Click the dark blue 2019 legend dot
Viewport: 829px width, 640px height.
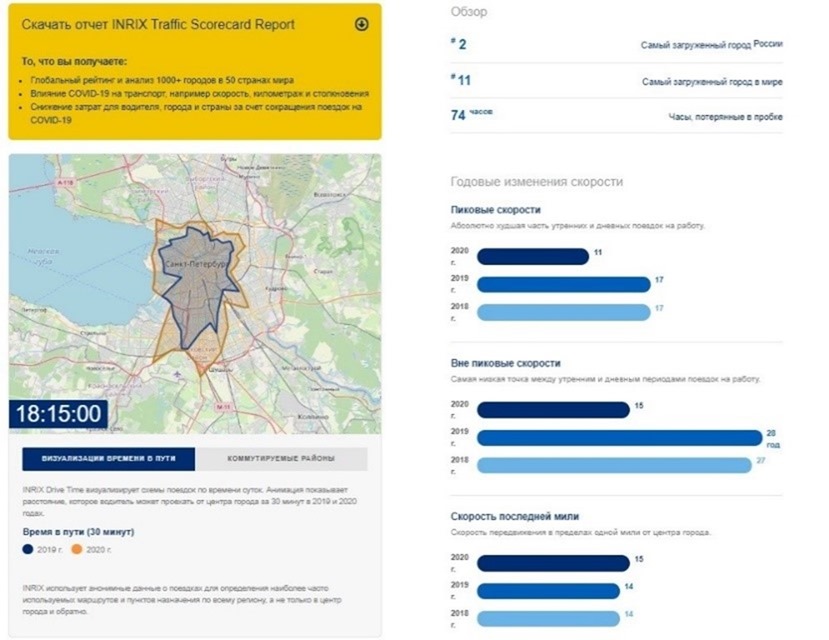click(x=27, y=549)
